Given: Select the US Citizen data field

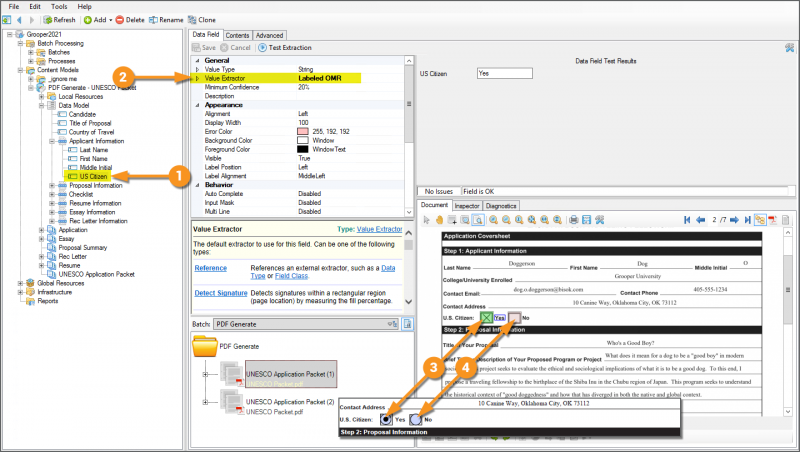Looking at the screenshot, I should click(93, 177).
